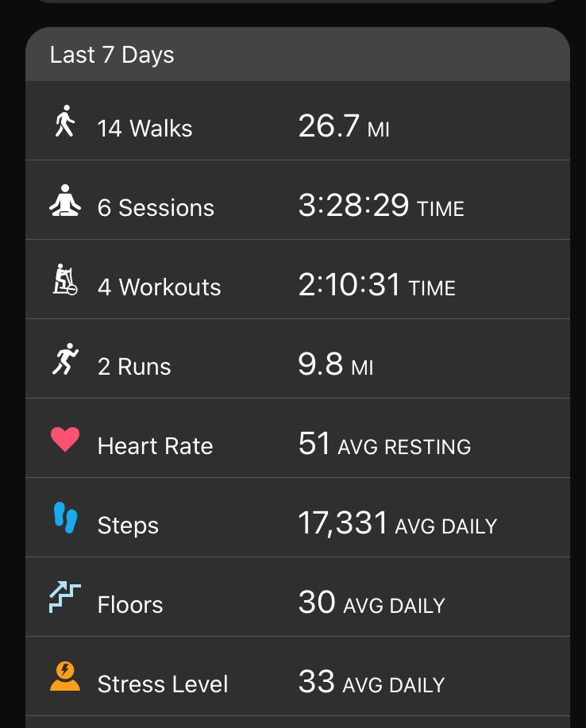Tap the orange stress level icon
The image size is (586, 728).
tap(65, 676)
